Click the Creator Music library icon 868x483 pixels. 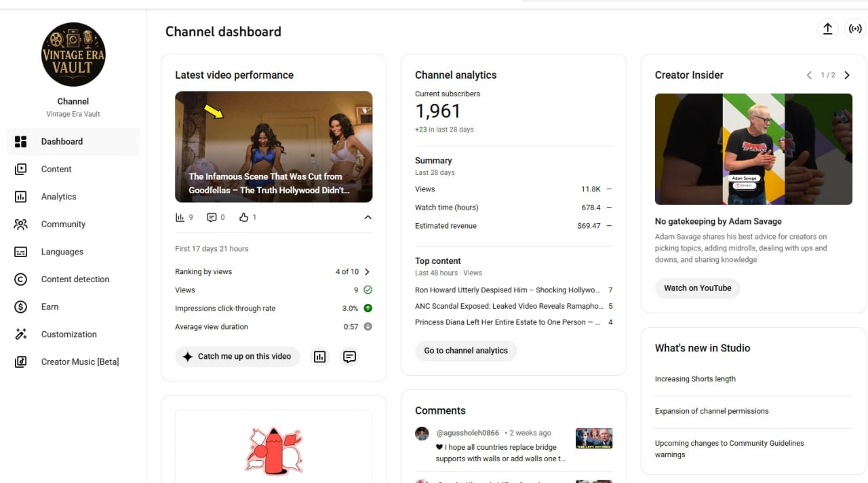[x=20, y=362]
